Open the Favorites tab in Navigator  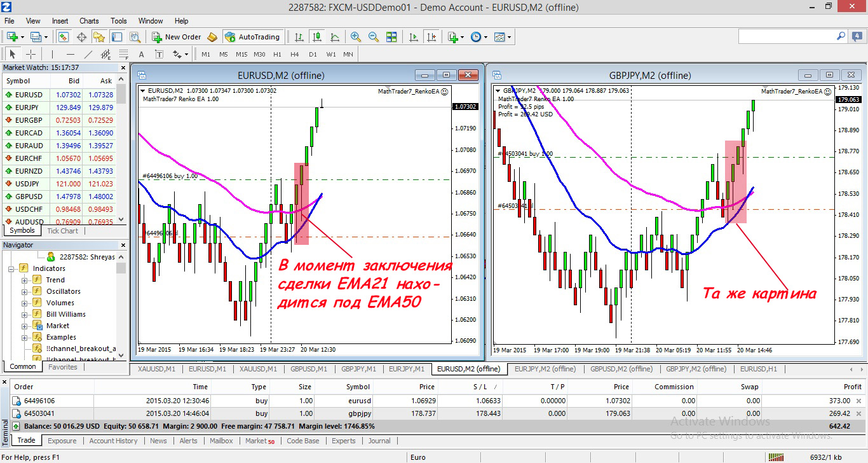click(63, 367)
